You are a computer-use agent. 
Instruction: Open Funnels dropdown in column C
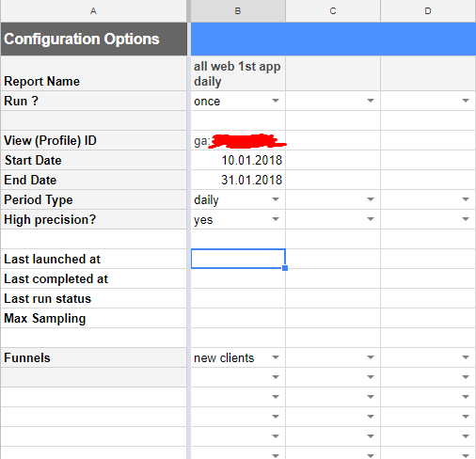click(371, 357)
